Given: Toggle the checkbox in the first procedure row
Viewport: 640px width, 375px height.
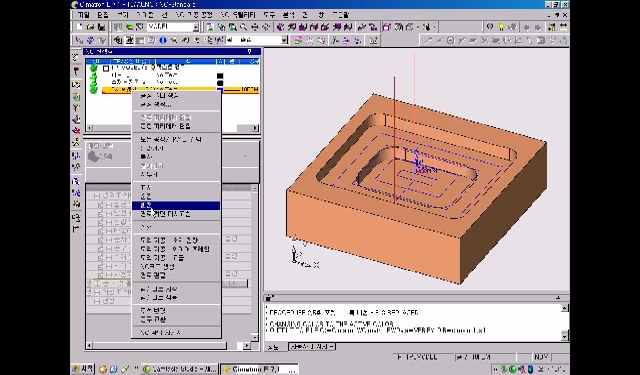Looking at the screenshot, I should (x=106, y=68).
